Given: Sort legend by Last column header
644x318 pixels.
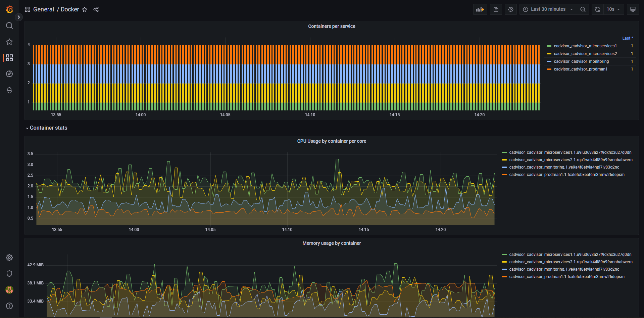Looking at the screenshot, I should pyautogui.click(x=627, y=38).
